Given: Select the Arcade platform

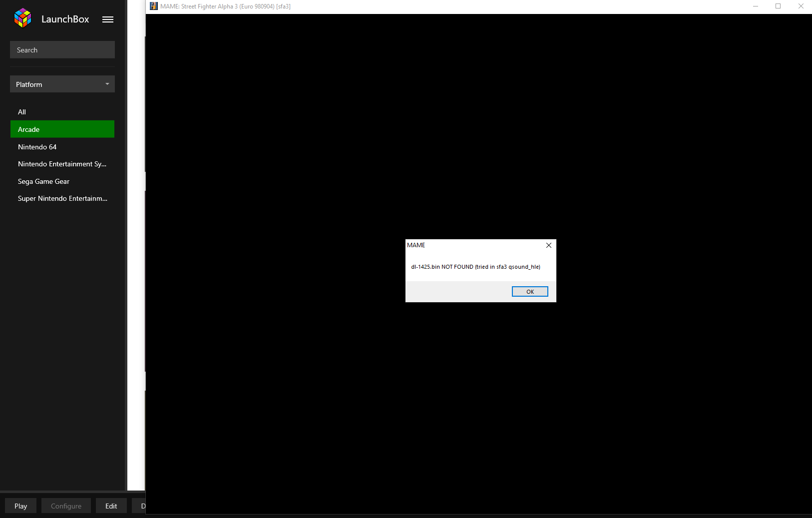Looking at the screenshot, I should point(62,129).
